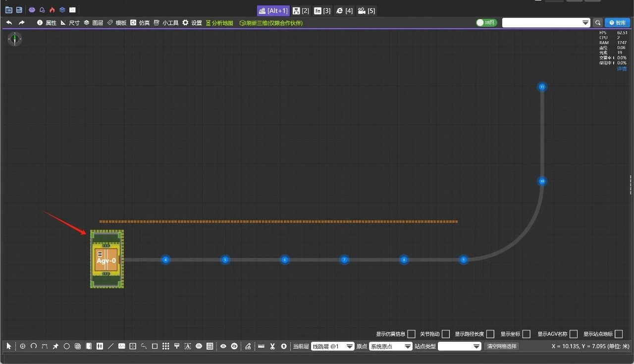Click the redo arrow
Image resolution: width=634 pixels, height=364 pixels.
[21, 23]
